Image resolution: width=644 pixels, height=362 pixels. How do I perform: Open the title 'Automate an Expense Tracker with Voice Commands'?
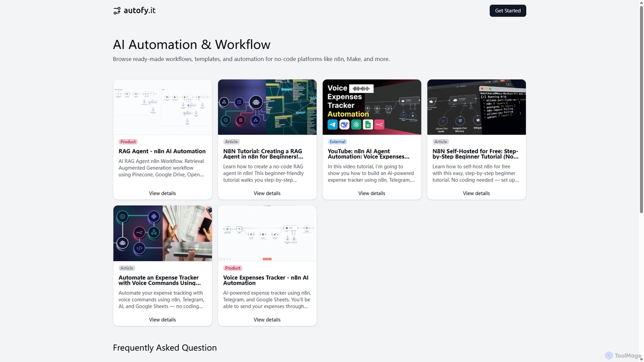(x=159, y=280)
